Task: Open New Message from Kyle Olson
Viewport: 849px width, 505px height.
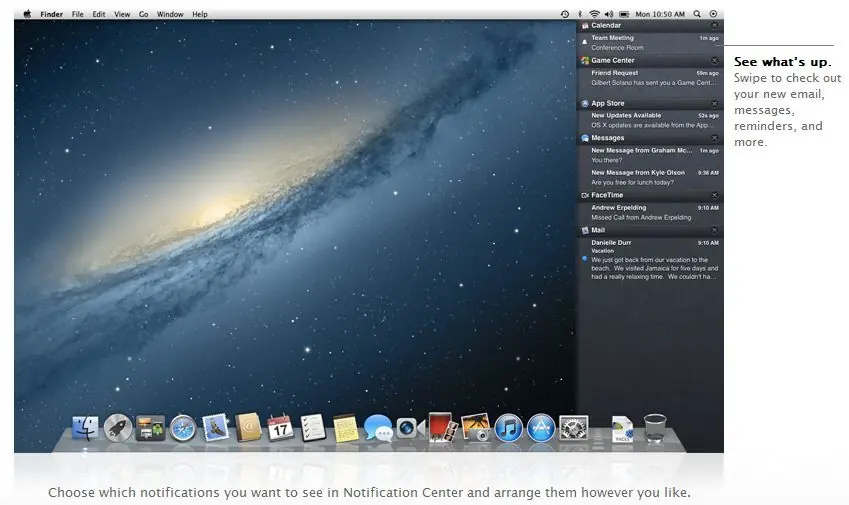Action: (x=650, y=178)
